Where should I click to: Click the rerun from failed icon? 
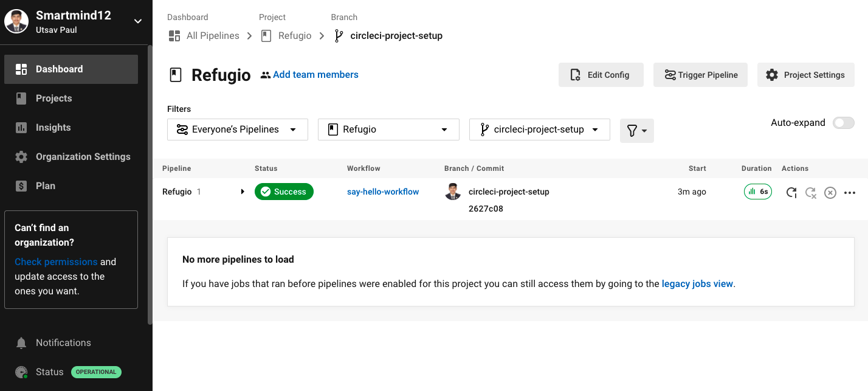pos(810,192)
